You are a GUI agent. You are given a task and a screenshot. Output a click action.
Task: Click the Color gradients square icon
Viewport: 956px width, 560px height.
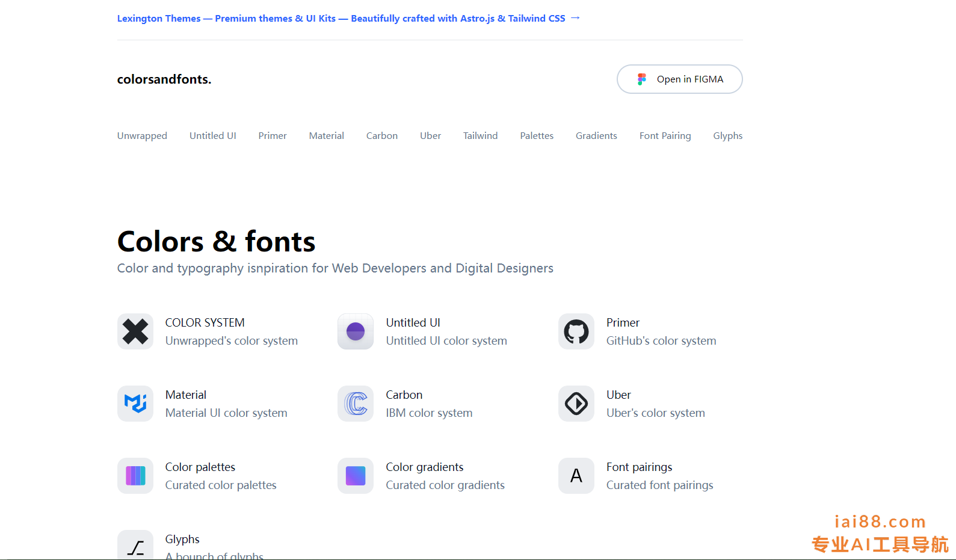(356, 476)
